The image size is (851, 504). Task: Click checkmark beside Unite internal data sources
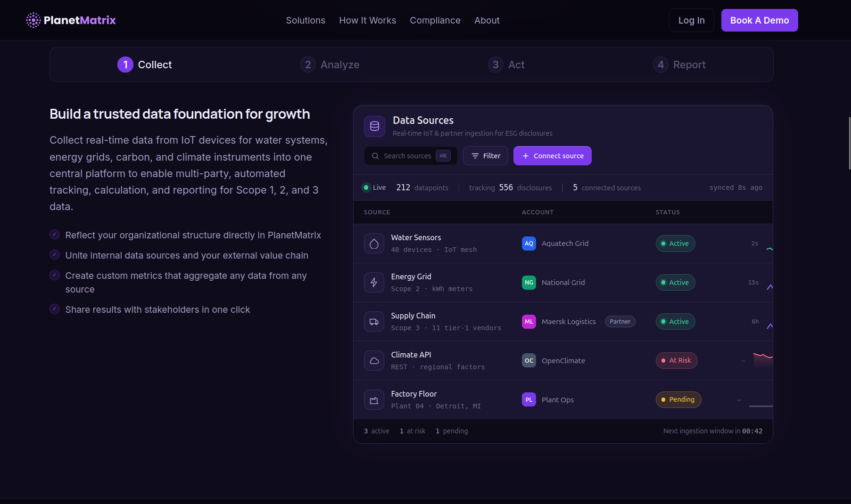click(x=55, y=255)
